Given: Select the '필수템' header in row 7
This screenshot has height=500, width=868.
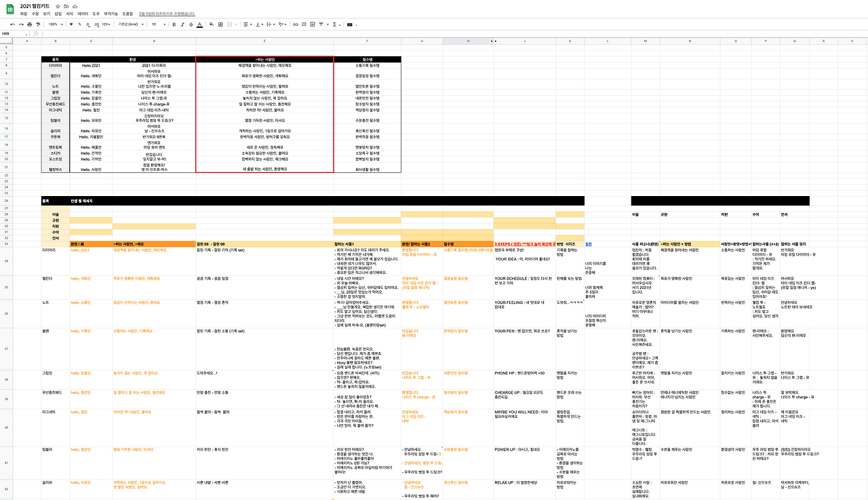Looking at the screenshot, I should pos(367,59).
